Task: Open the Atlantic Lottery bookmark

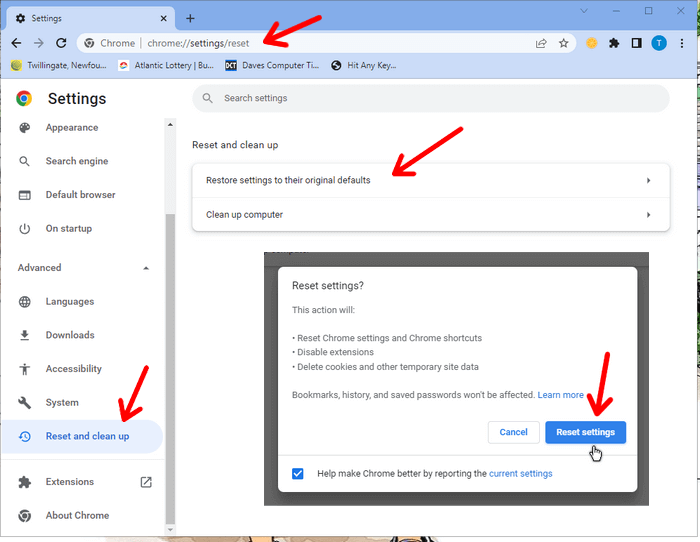Action: pos(166,65)
